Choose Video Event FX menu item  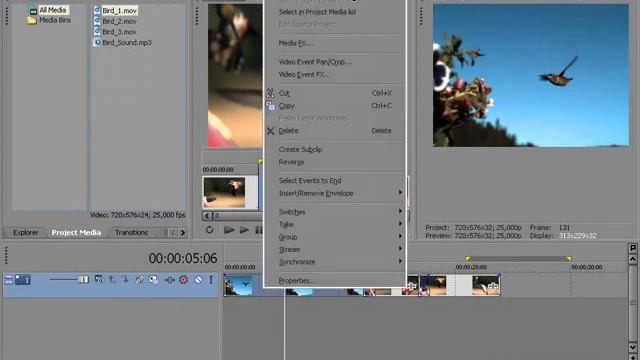click(335, 75)
